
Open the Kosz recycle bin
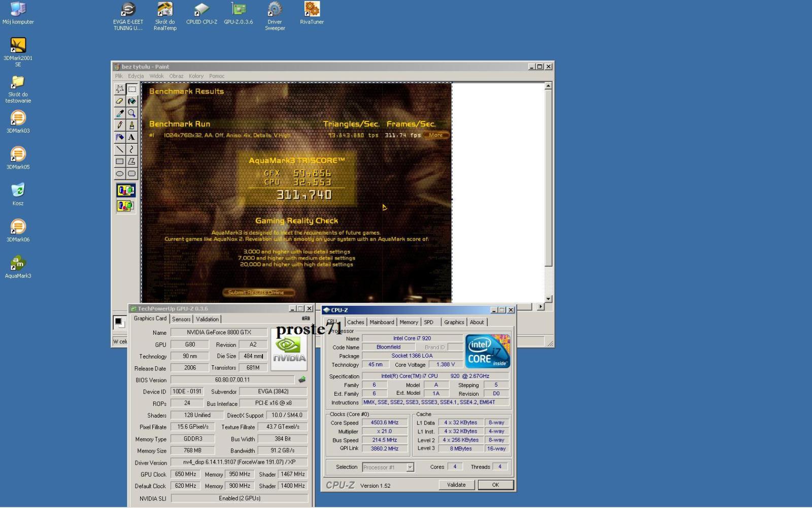(x=18, y=194)
